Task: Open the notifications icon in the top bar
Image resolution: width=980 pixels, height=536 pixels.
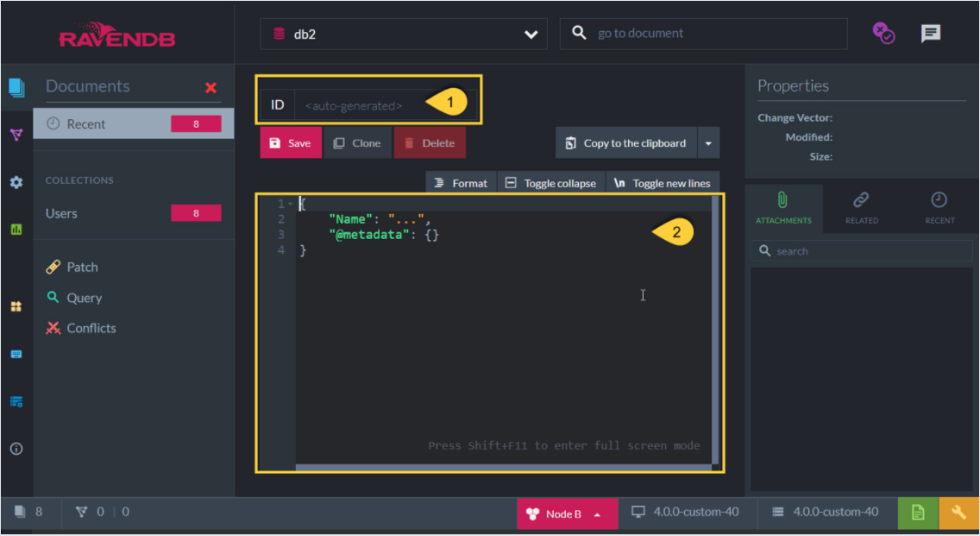Action: point(883,33)
